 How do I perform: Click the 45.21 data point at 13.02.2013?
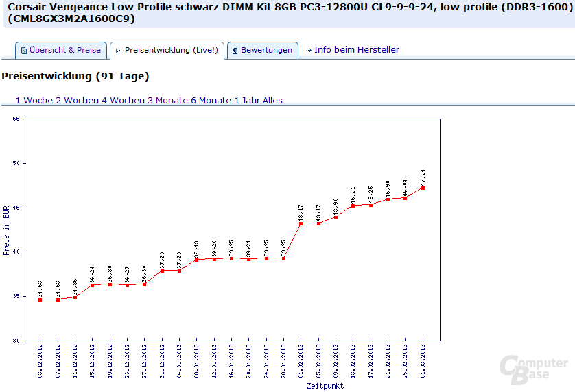[x=353, y=206]
